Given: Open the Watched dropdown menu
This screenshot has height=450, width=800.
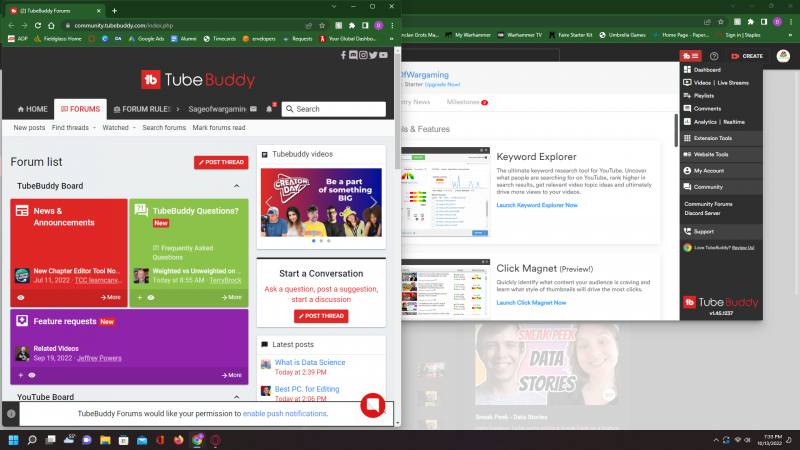Looking at the screenshot, I should (116, 128).
